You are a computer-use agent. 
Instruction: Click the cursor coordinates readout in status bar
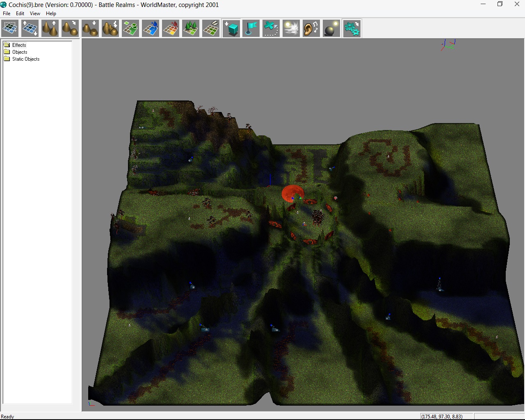[442, 416]
